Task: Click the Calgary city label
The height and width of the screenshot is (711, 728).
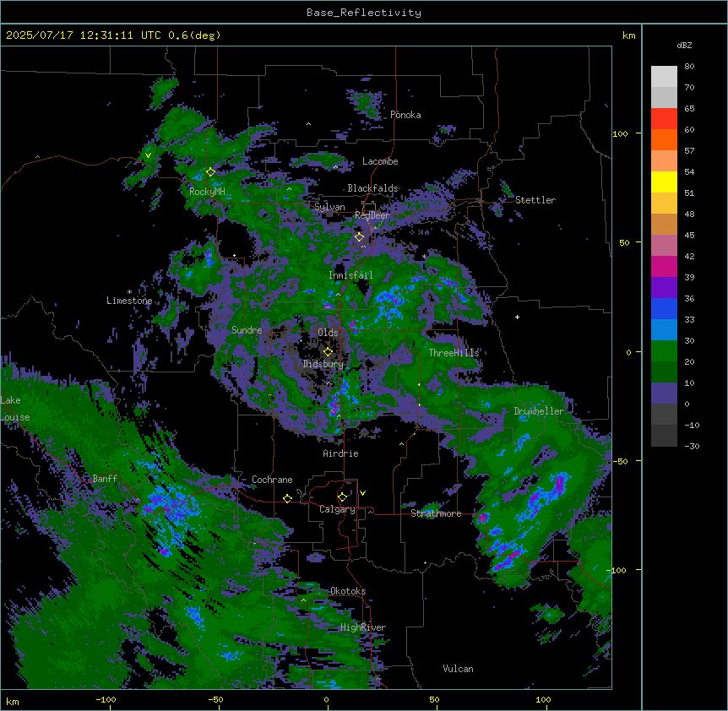Action: pyautogui.click(x=337, y=509)
